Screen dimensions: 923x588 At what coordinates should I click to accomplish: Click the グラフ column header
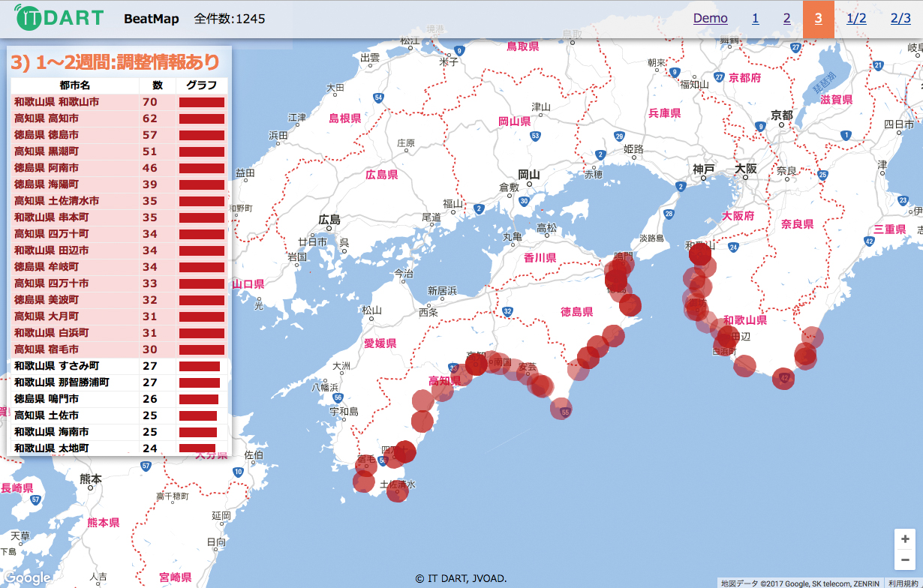201,85
